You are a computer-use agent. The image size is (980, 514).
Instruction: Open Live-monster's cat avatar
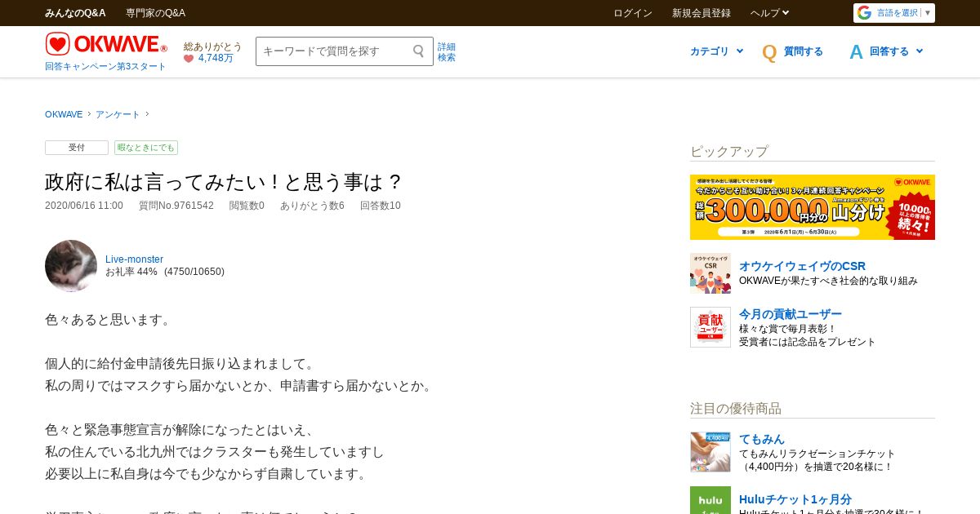[x=71, y=266]
